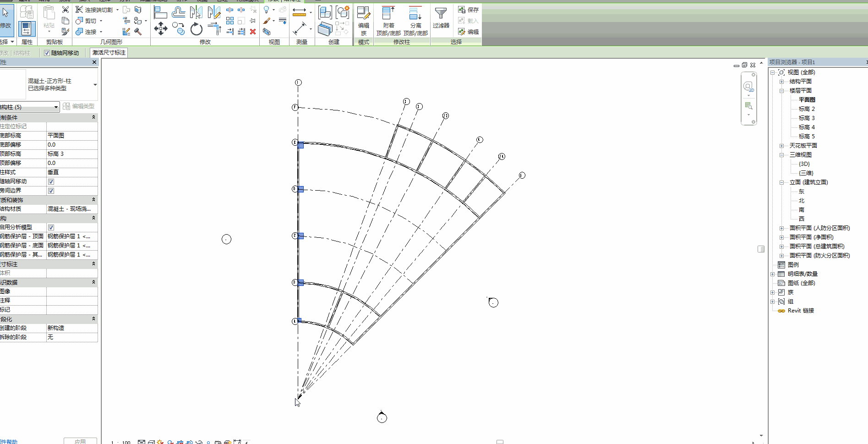
Task: Select the Move tool in Modify panel
Action: (160, 29)
